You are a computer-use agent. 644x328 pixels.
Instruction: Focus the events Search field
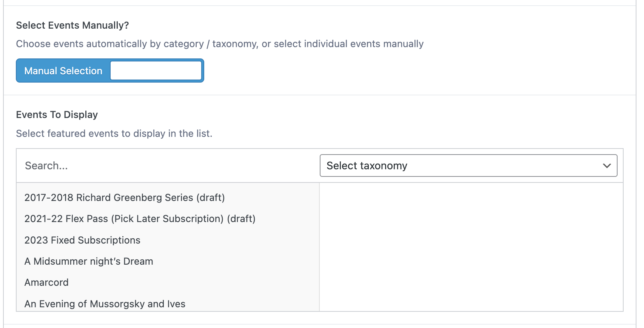pos(166,166)
